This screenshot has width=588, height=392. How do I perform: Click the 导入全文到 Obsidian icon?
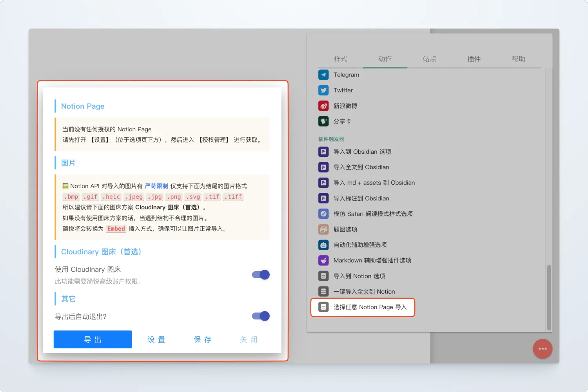pyautogui.click(x=323, y=167)
